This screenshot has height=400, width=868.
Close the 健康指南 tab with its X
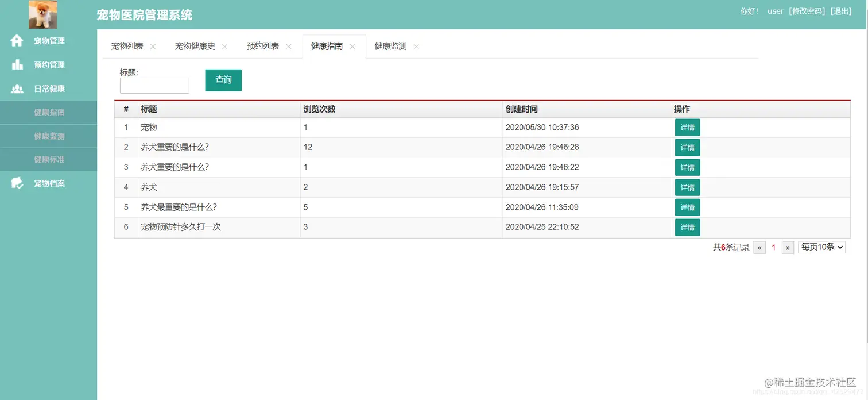pos(352,47)
